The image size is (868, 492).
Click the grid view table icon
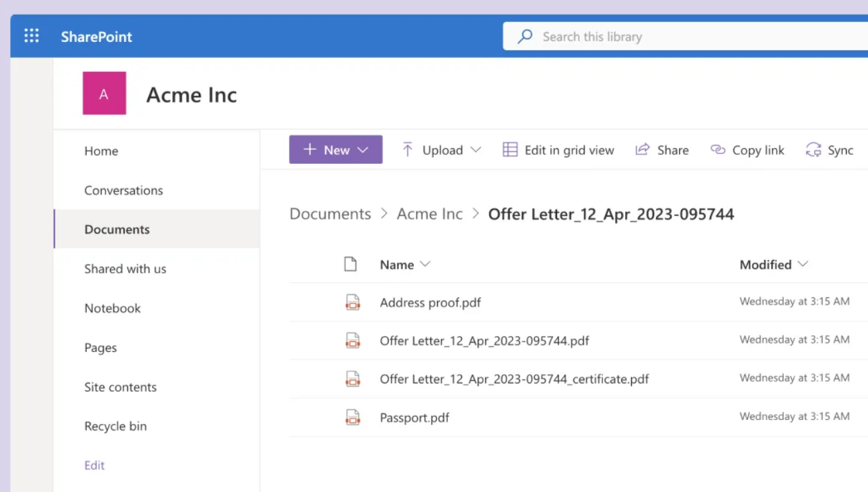[510, 149]
